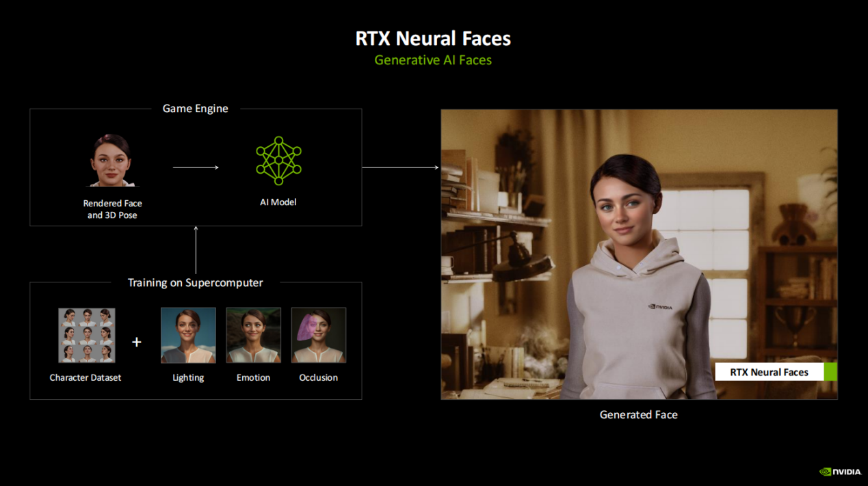Select the Character Dataset grid thumbnail
The height and width of the screenshot is (486, 868).
pyautogui.click(x=86, y=335)
